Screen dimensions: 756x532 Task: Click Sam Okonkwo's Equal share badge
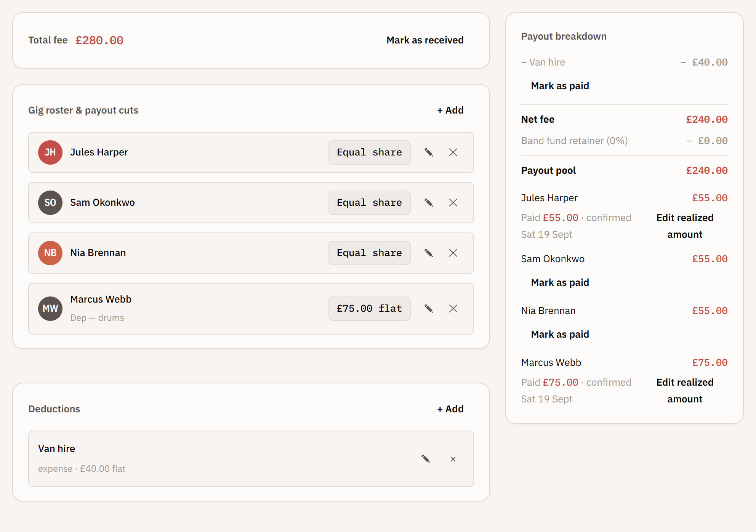pos(370,203)
